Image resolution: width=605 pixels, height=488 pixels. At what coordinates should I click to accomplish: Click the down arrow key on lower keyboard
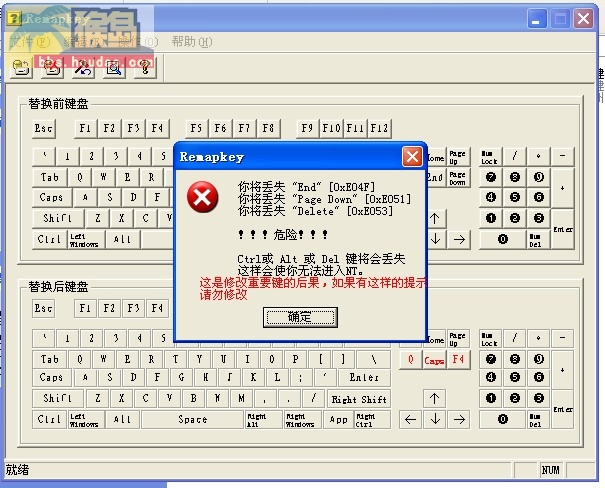[x=435, y=419]
